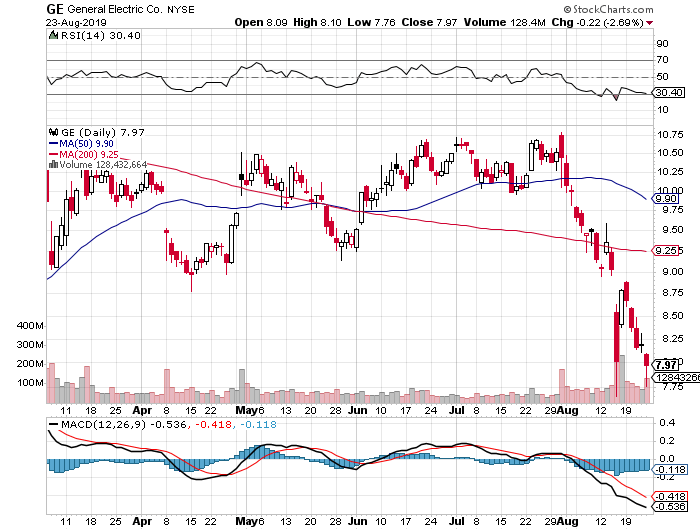Open the StockCharts.com copyright link
This screenshot has width=700, height=530.
tap(608, 9)
